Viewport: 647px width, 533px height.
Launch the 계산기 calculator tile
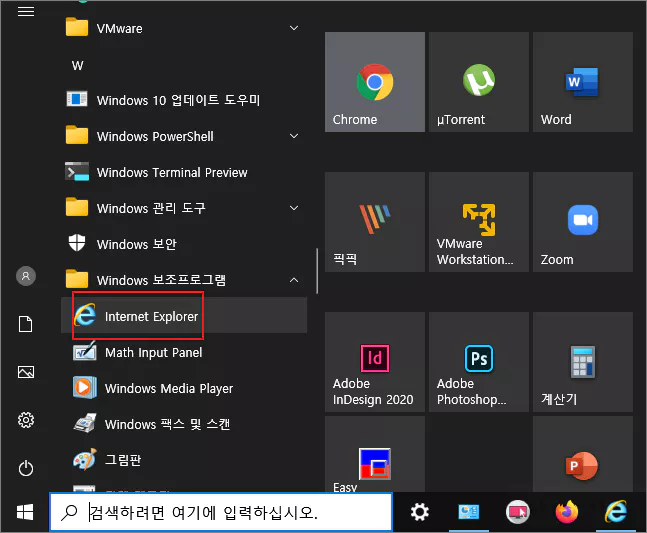(x=583, y=362)
